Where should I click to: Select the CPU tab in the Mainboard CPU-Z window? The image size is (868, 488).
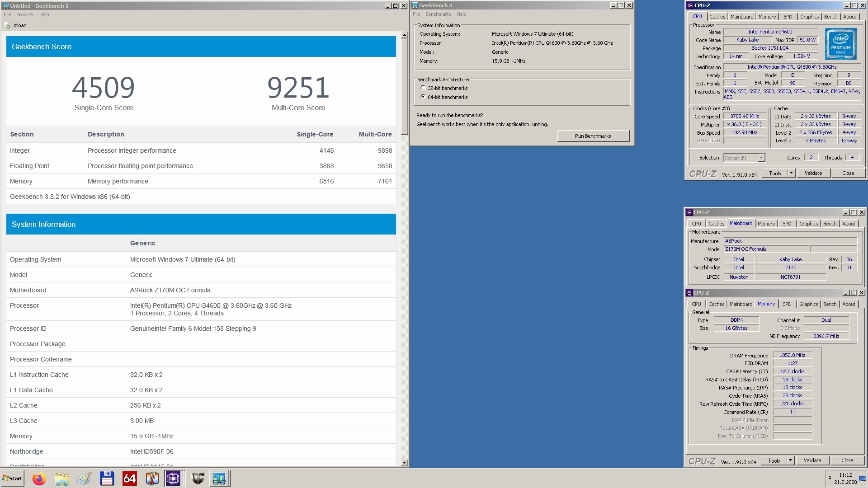[x=696, y=224]
